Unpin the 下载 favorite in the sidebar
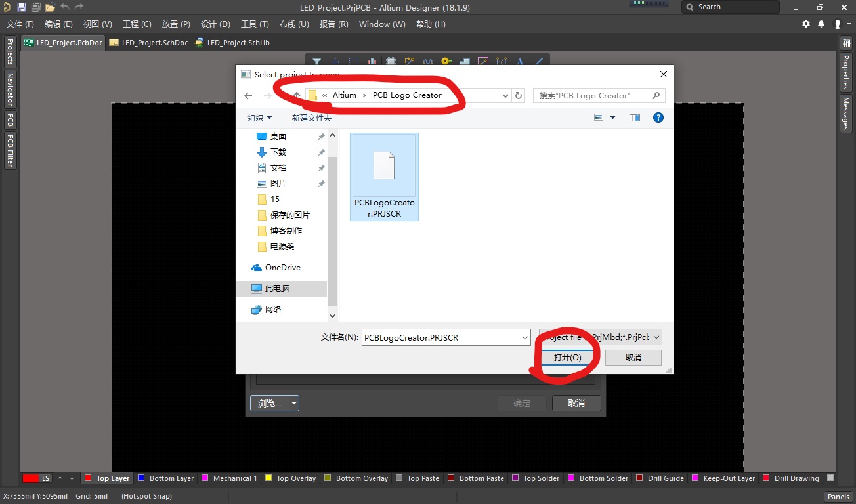The width and height of the screenshot is (856, 504). click(321, 152)
